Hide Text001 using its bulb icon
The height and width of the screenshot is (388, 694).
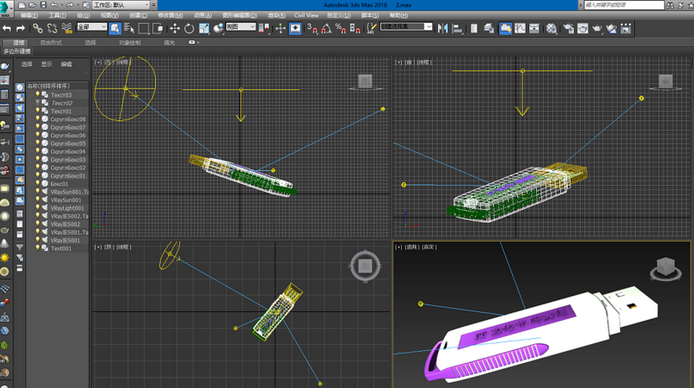coord(38,248)
